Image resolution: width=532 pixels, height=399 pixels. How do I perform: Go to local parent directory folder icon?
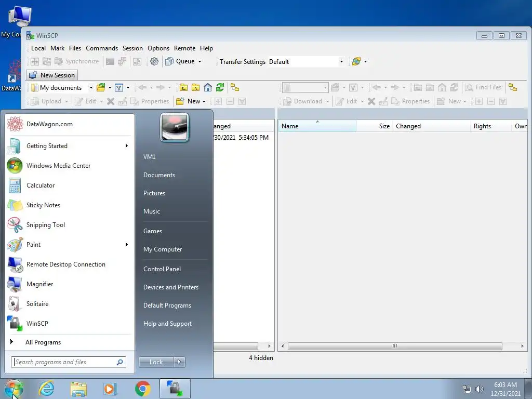pos(183,87)
